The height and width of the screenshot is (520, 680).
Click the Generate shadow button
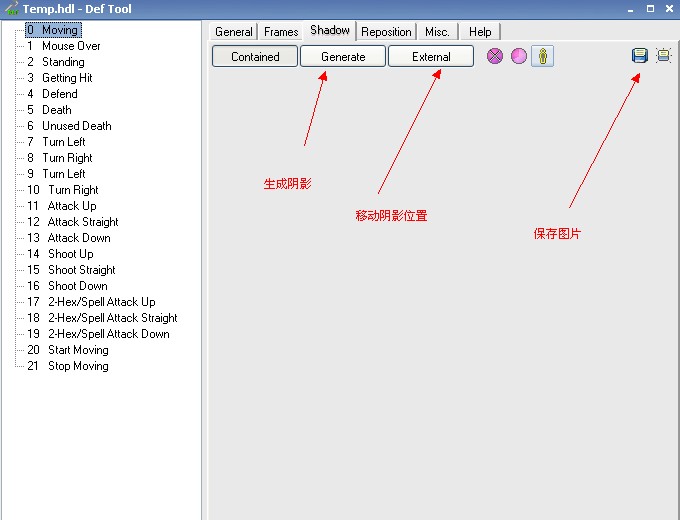[x=343, y=57]
